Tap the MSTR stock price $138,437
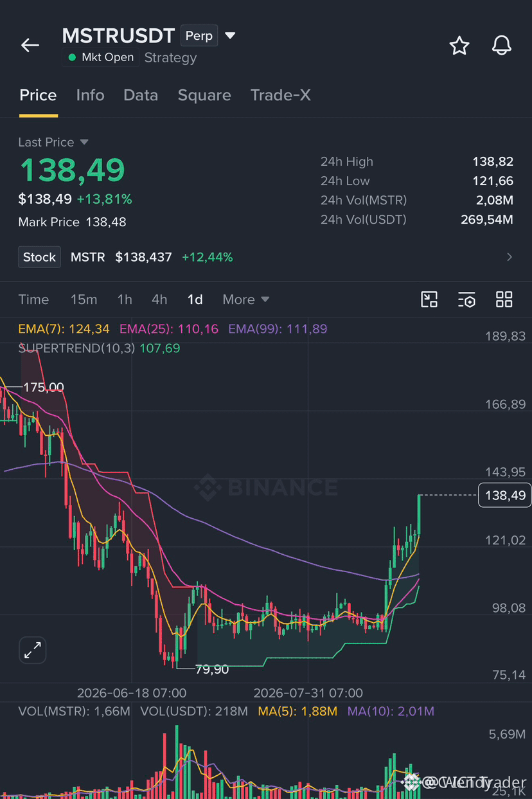The width and height of the screenshot is (532, 799). coord(143,257)
